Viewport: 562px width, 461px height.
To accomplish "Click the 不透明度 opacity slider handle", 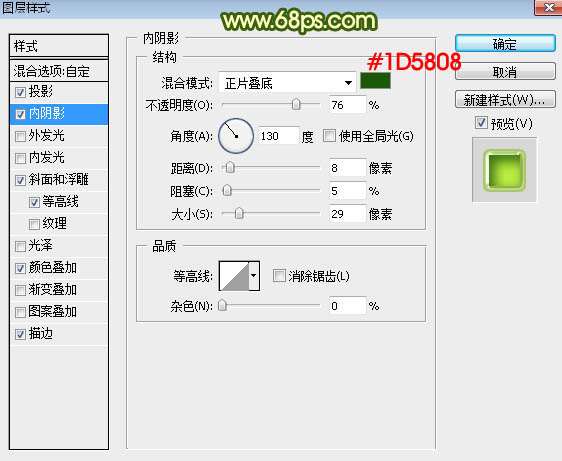I will pyautogui.click(x=296, y=105).
